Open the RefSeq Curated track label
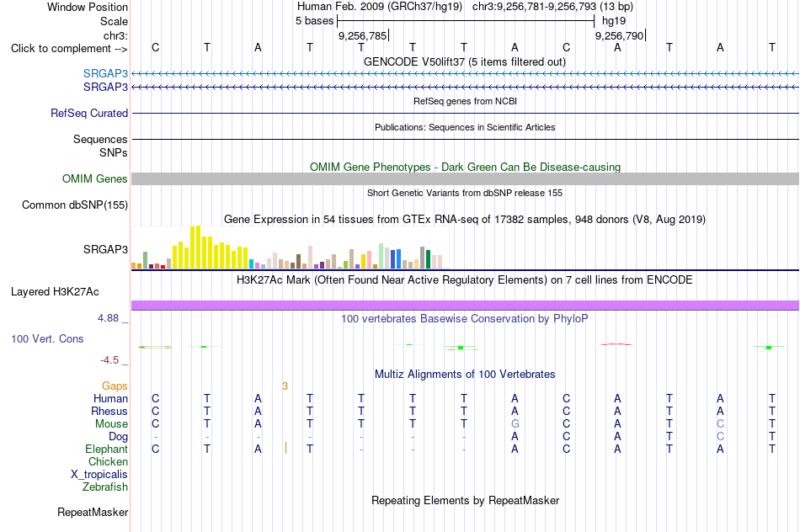The image size is (800, 532). [89, 114]
